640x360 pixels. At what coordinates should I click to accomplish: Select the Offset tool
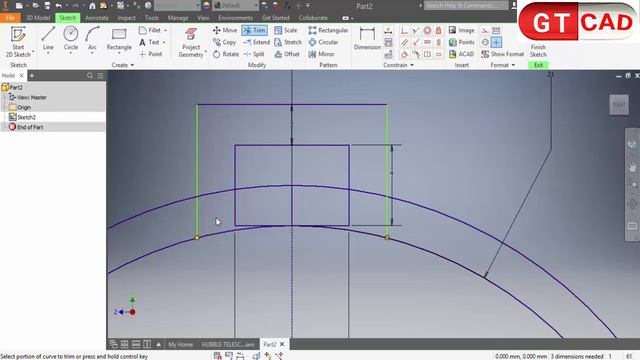point(287,54)
